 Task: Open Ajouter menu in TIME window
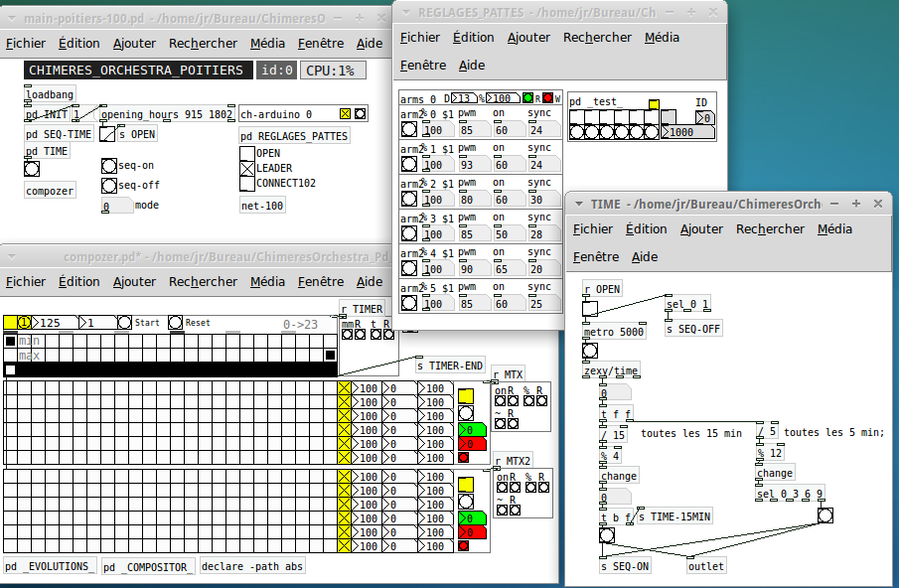pos(701,229)
